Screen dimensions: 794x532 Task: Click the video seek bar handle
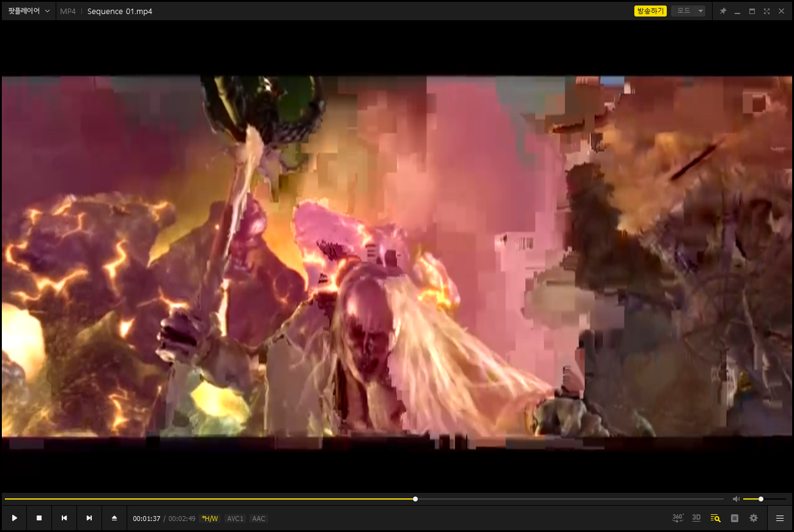415,499
